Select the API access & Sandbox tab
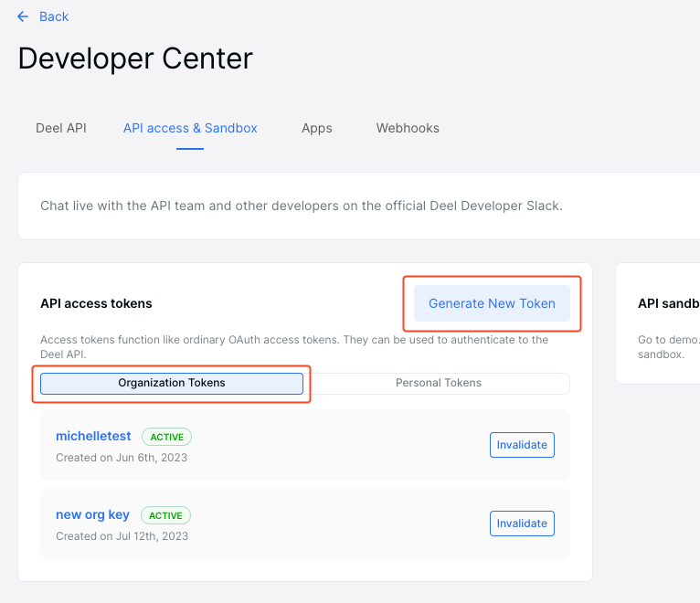 (190, 128)
